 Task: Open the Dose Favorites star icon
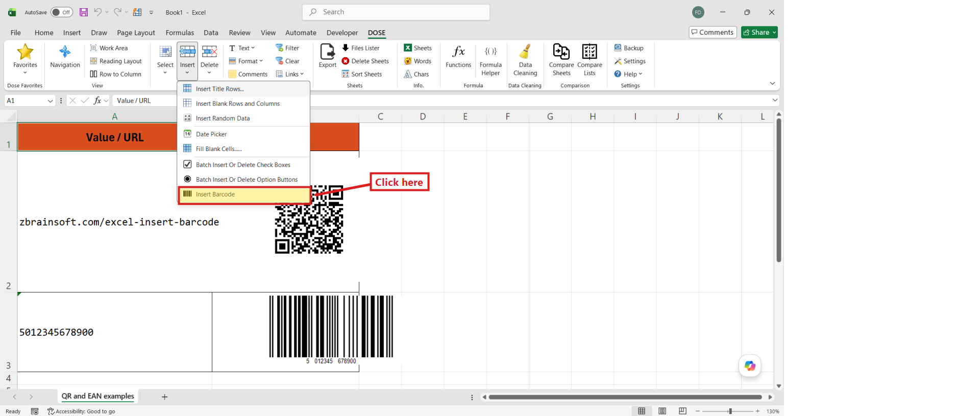point(25,52)
